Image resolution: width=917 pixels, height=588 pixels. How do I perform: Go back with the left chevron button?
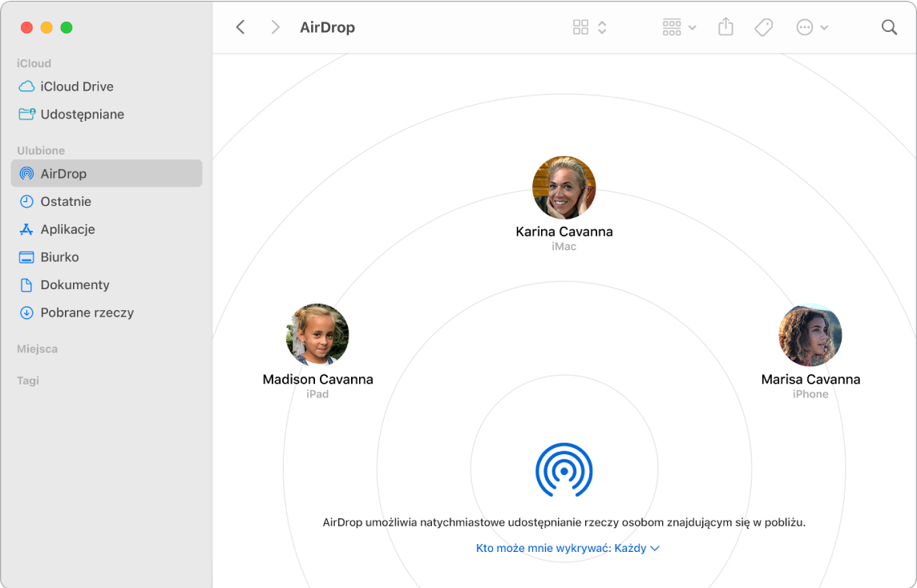coord(240,27)
